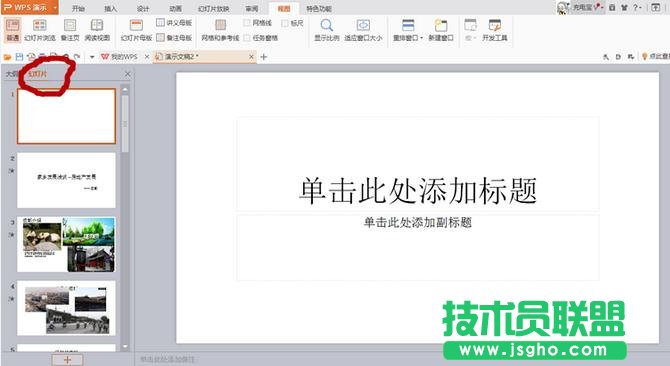Select slide 3 thumbnail with panda photos

tap(66, 244)
